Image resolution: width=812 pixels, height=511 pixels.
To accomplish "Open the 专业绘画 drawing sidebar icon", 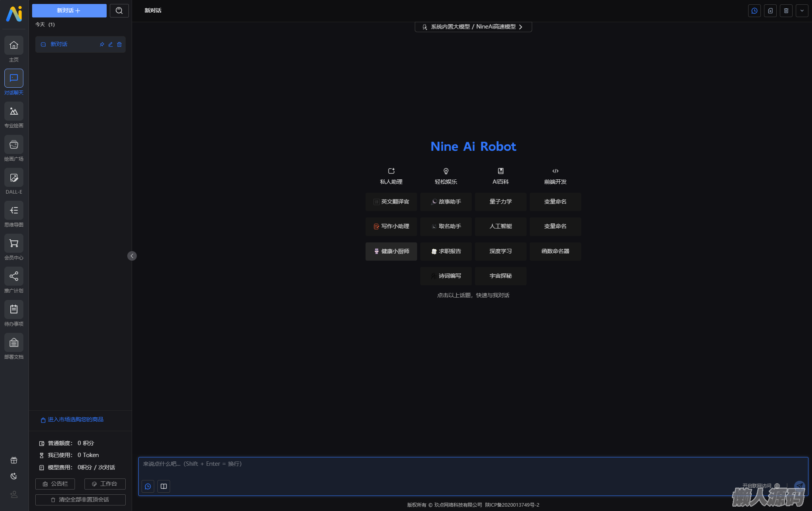I will pos(14,111).
